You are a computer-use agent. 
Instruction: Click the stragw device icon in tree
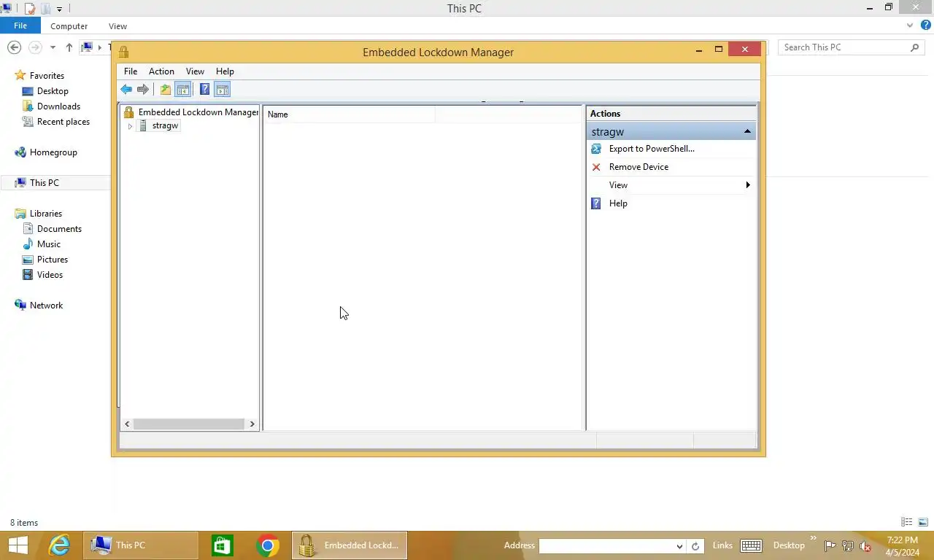(x=143, y=125)
